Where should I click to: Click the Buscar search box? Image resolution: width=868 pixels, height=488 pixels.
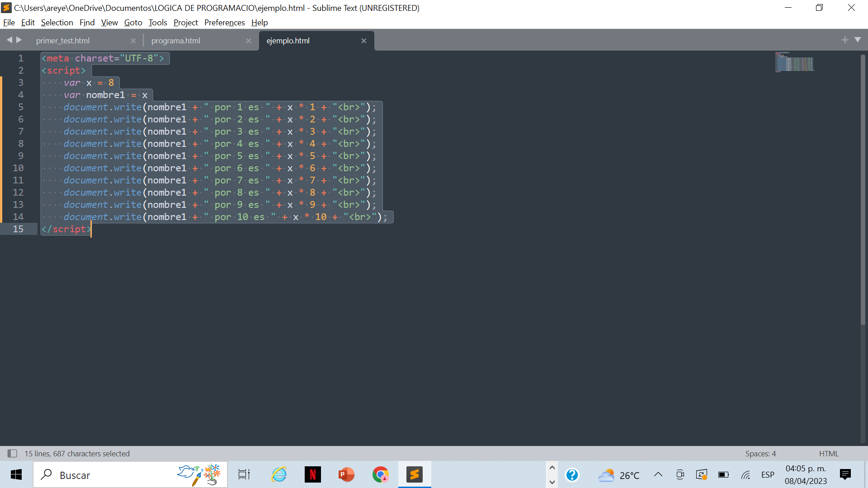click(130, 474)
